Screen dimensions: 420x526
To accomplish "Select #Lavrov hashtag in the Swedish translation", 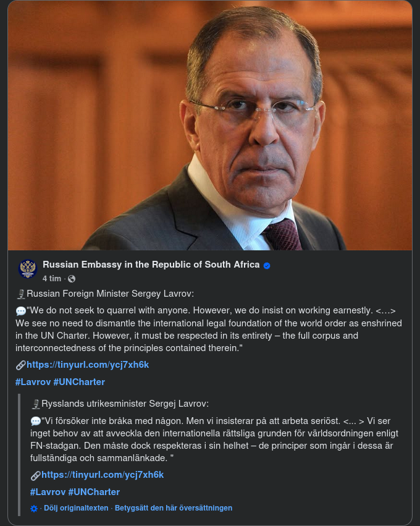I will [48, 492].
